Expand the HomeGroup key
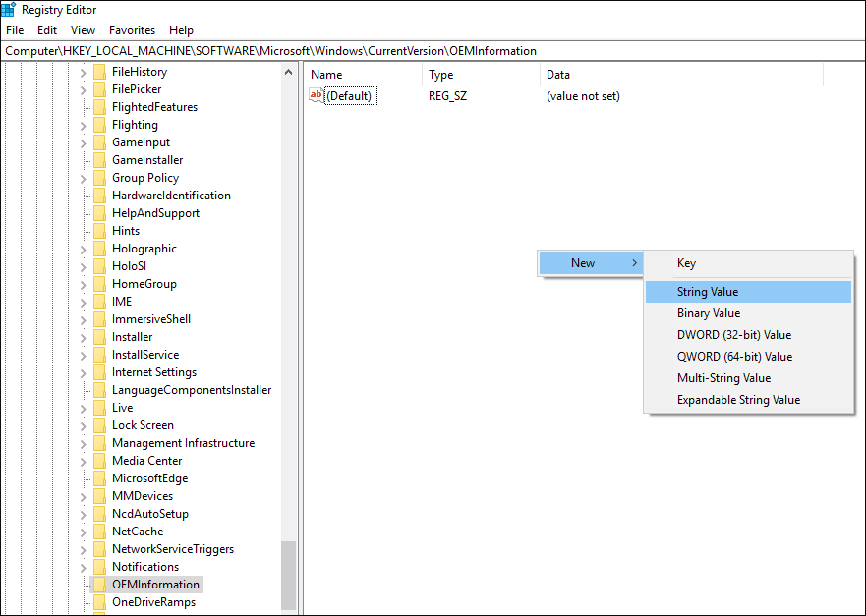 pyautogui.click(x=83, y=284)
